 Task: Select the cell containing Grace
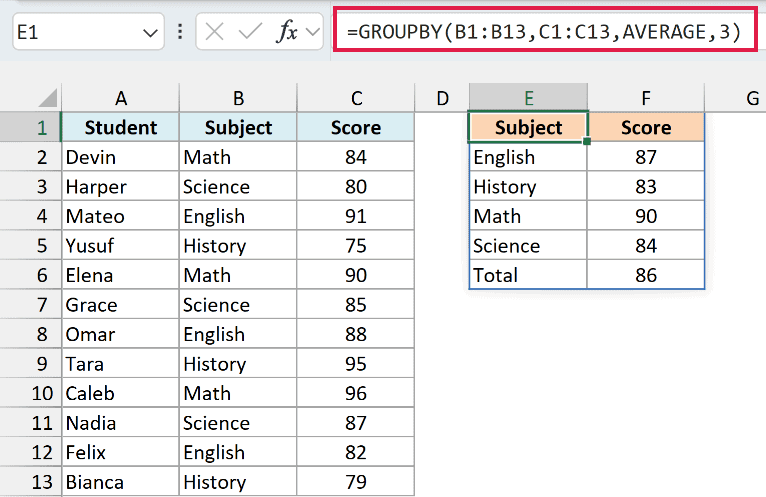click(121, 305)
